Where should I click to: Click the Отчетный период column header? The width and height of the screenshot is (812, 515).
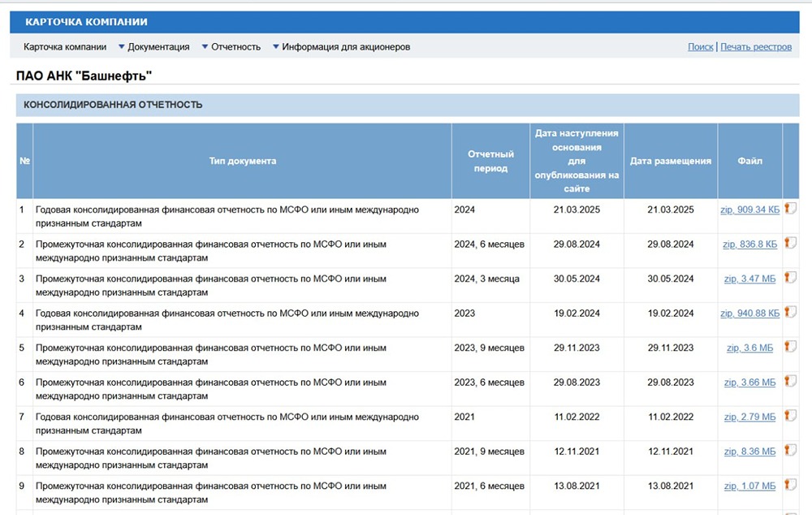click(x=490, y=161)
